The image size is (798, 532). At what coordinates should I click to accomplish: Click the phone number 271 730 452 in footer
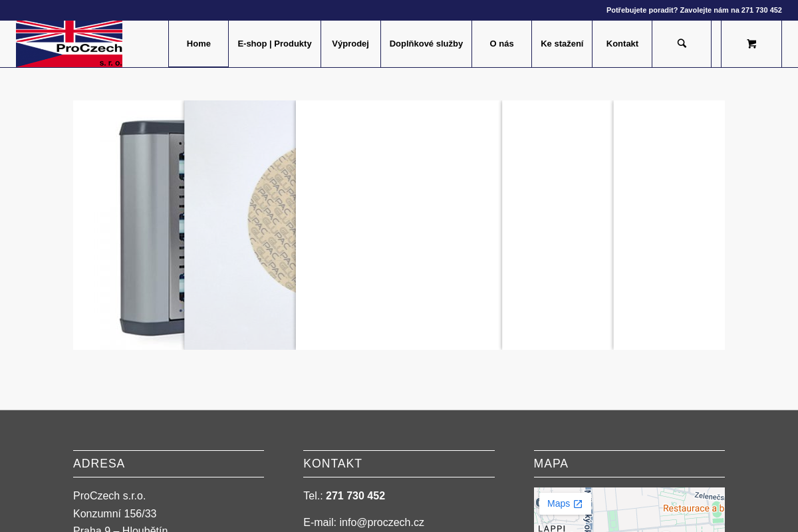tap(355, 496)
